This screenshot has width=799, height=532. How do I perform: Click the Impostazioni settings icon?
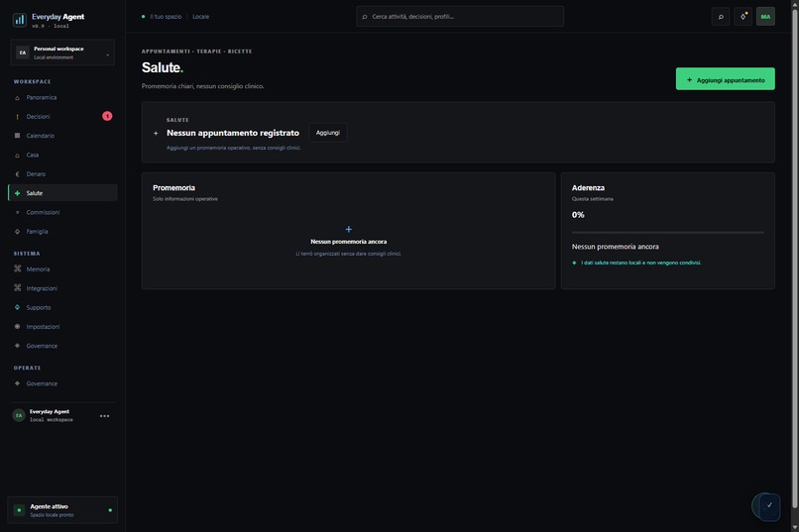(x=17, y=326)
